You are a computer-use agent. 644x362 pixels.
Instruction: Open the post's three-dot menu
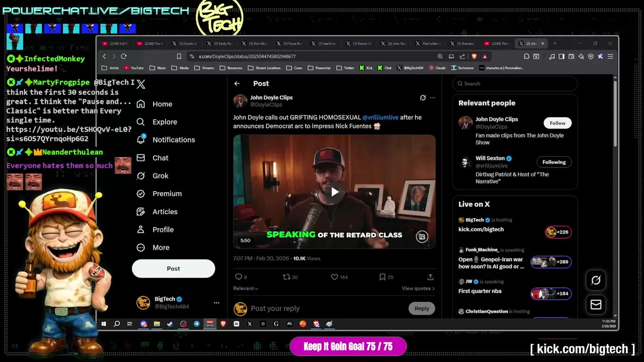tap(432, 98)
